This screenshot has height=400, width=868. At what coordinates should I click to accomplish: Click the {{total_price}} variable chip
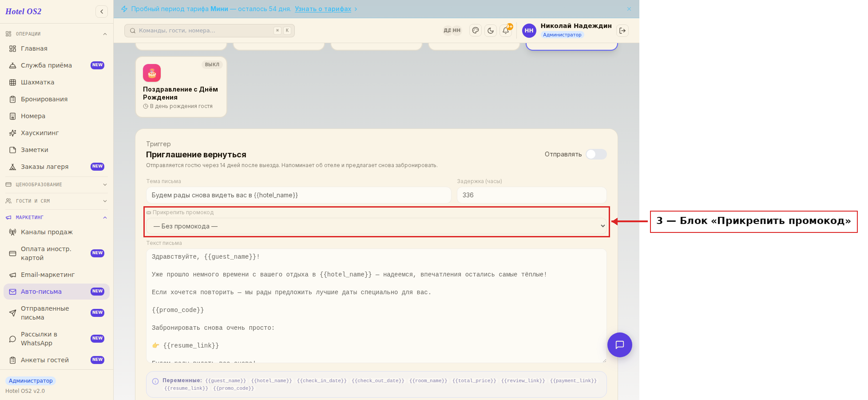(474, 381)
